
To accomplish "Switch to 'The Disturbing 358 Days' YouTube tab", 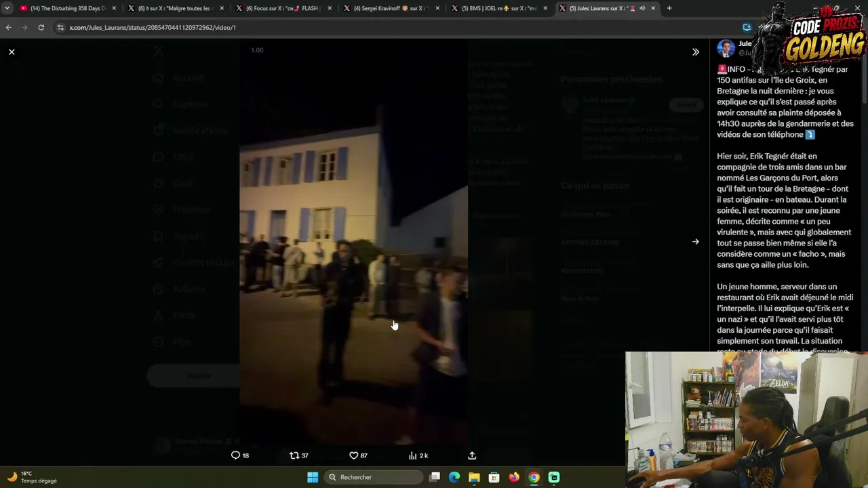I will point(68,8).
